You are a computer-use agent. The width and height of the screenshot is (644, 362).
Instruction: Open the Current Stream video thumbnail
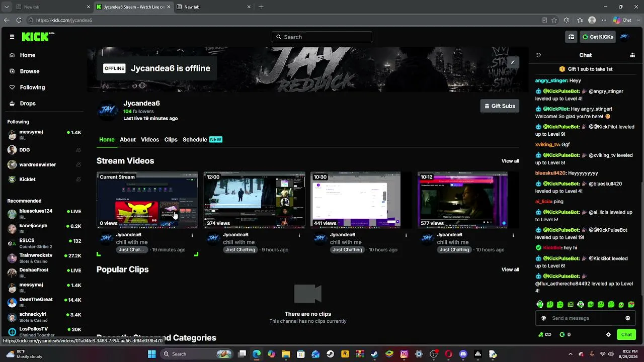point(147,200)
